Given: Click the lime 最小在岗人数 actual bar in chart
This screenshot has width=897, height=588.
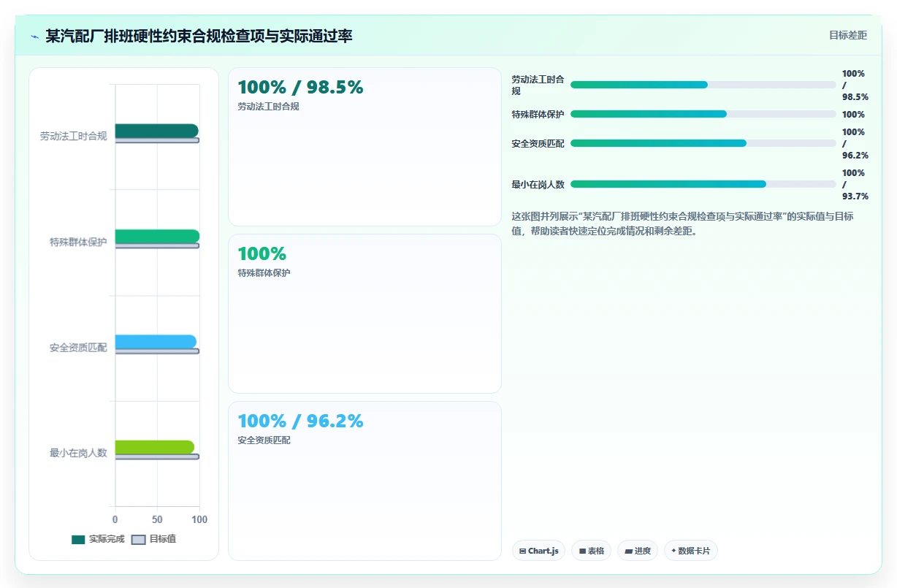Looking at the screenshot, I should (155, 447).
